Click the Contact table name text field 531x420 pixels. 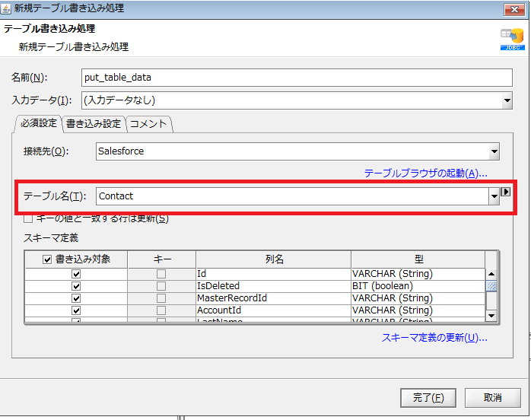click(293, 196)
